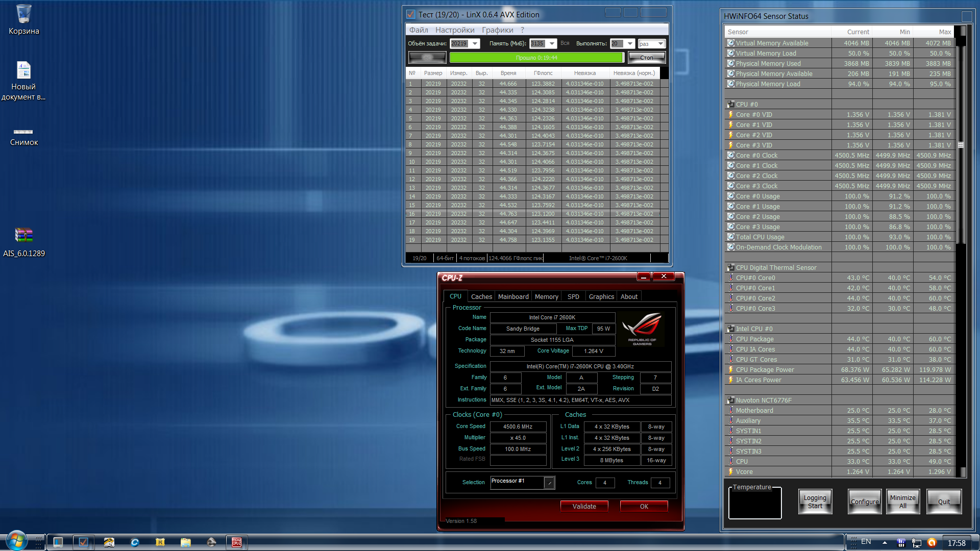Open the Выполнять count dropdown

point(630,44)
